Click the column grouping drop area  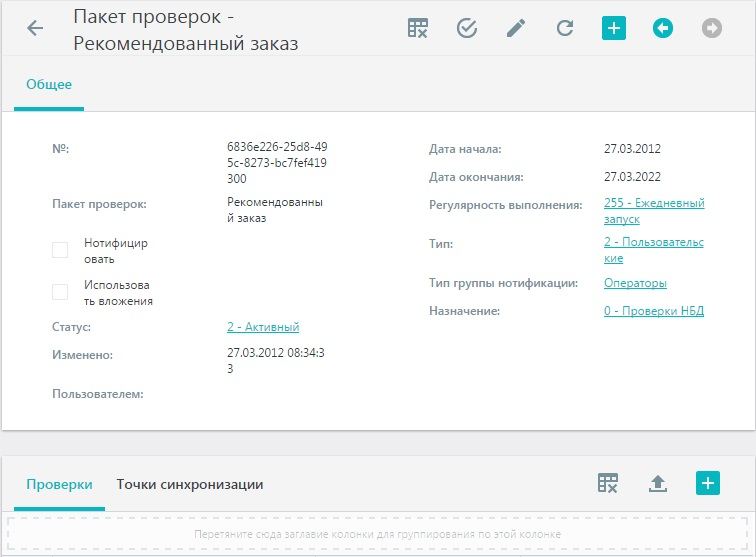pos(378,534)
